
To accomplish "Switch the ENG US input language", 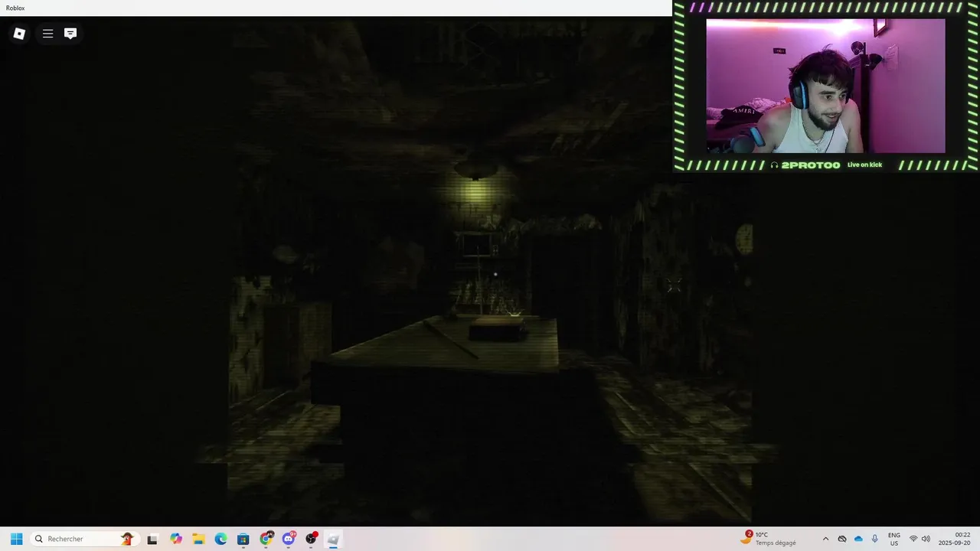I will pyautogui.click(x=893, y=539).
